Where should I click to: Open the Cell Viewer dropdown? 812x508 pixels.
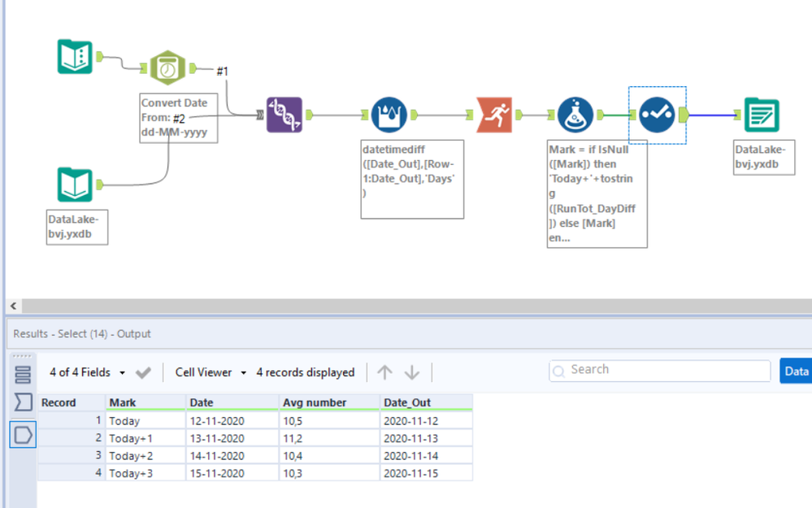211,372
